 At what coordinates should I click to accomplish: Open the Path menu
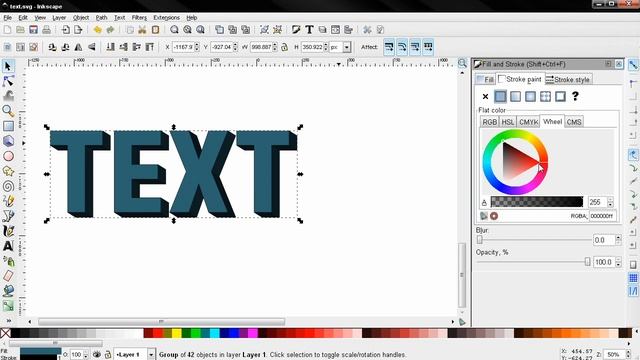(x=101, y=18)
